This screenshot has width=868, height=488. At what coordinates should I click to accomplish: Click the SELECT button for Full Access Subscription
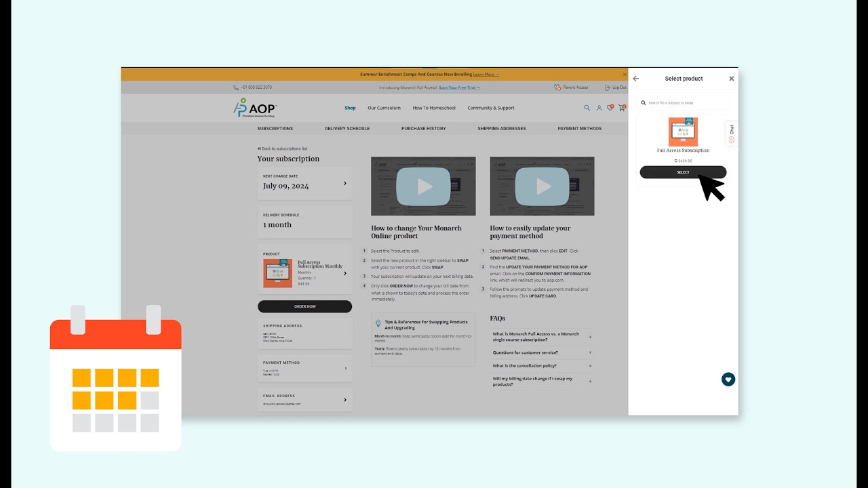click(x=683, y=172)
